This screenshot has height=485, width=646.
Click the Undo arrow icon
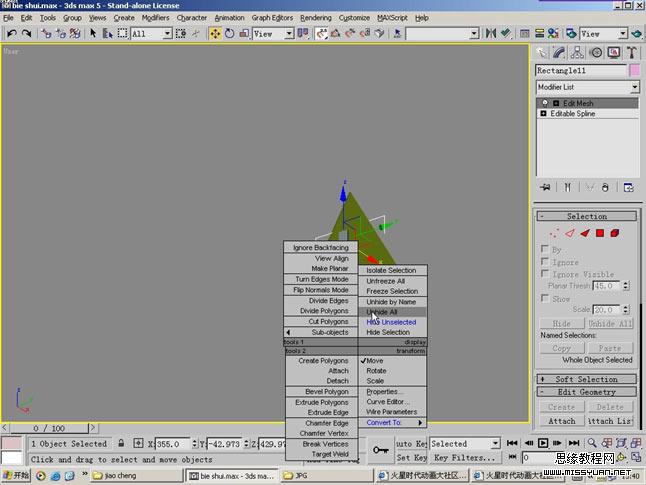[x=12, y=33]
